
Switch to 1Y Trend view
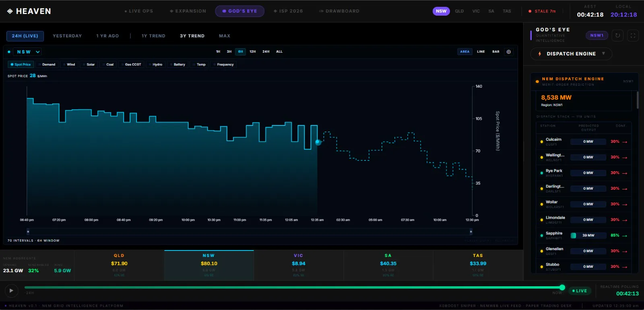(153, 36)
